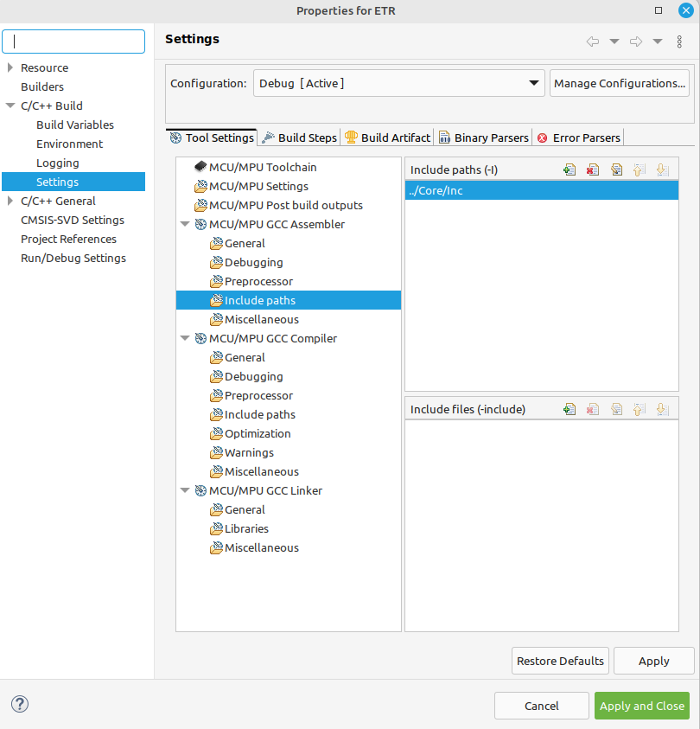
Task: Switch to the Build Artifact tab
Action: coord(387,137)
